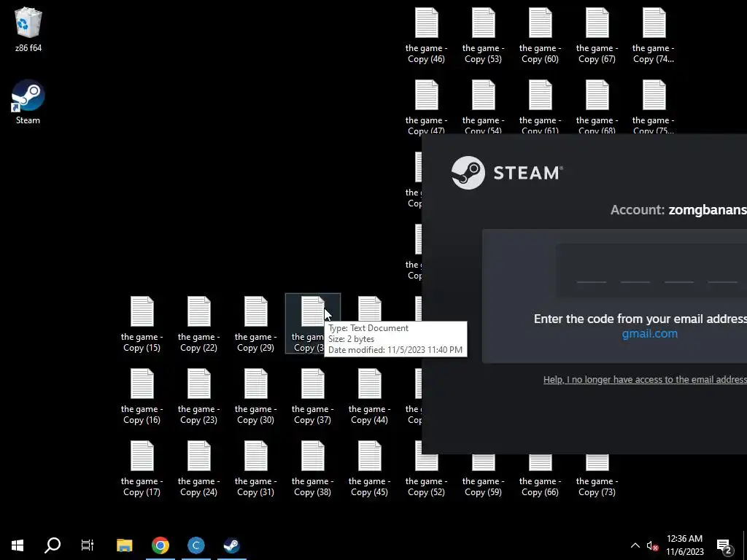
Task: Select the game - Copy (53) file
Action: 483,36
